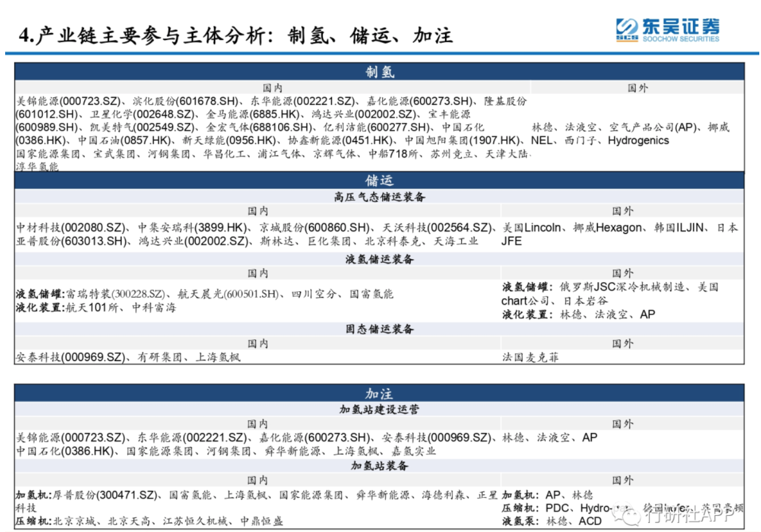
Task: Click 协鑫新能源(0451.HK)
Action: (x=340, y=141)
